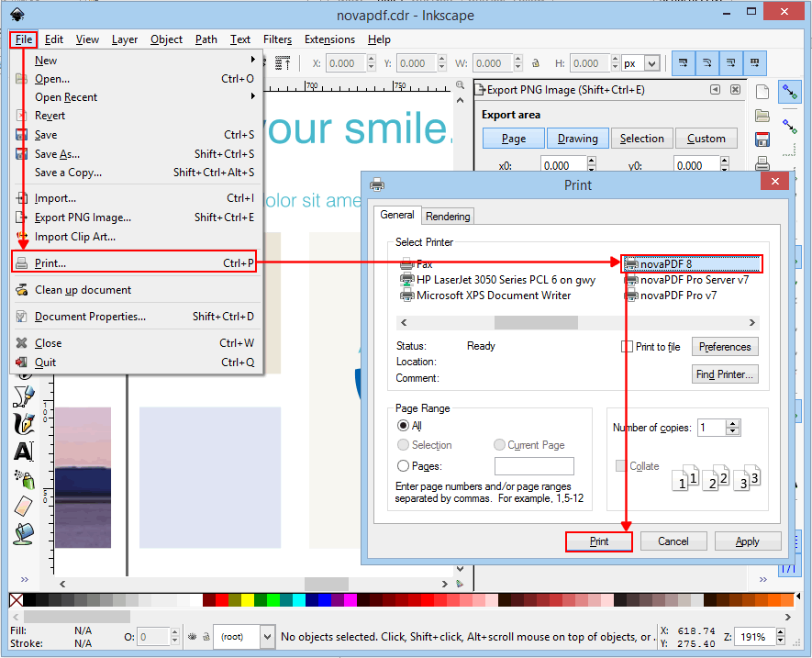Open the Extensions menu
This screenshot has height=658, width=812.
coord(329,39)
